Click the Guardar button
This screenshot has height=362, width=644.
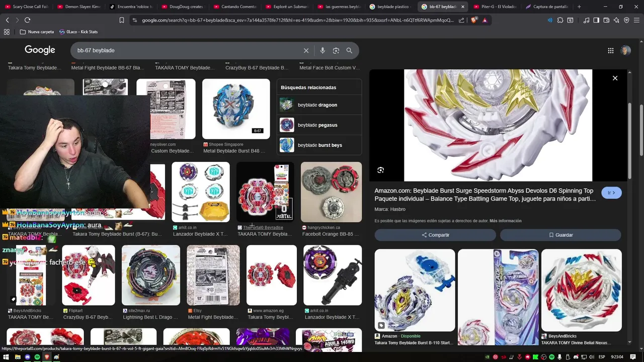pos(560,235)
